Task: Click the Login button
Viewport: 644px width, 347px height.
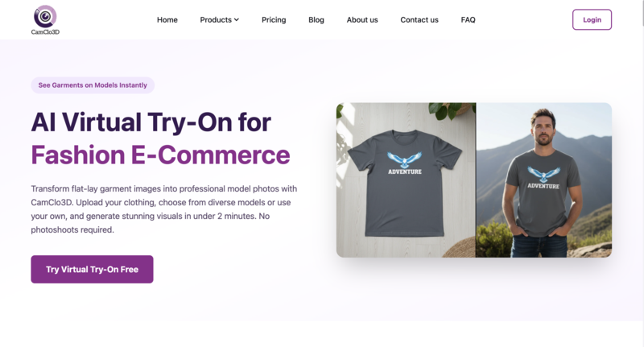Action: 592,19
